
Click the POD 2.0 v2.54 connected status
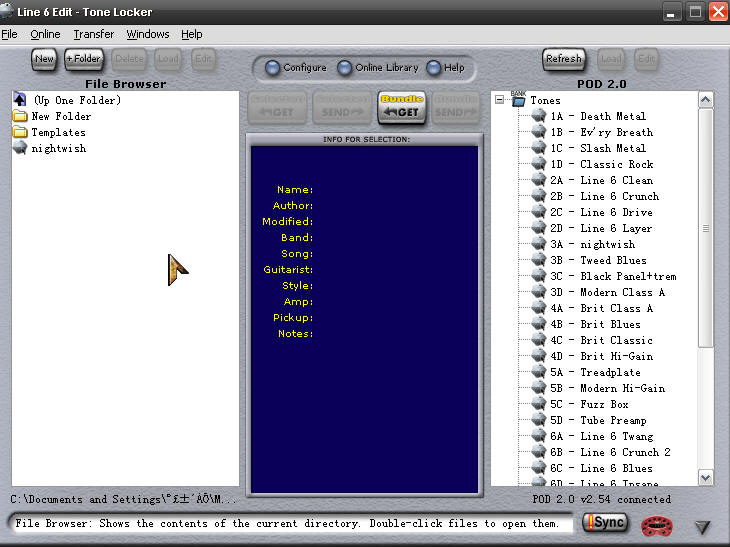pos(602,500)
